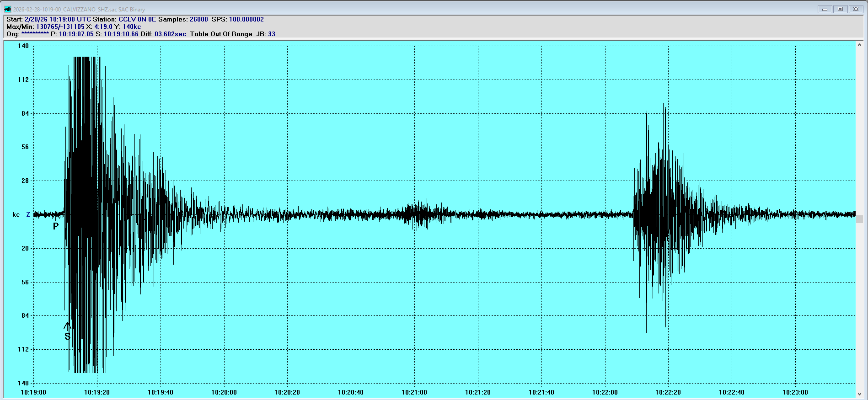Restore down the SAC Binary window
The width and height of the screenshot is (868, 400).
coord(840,9)
